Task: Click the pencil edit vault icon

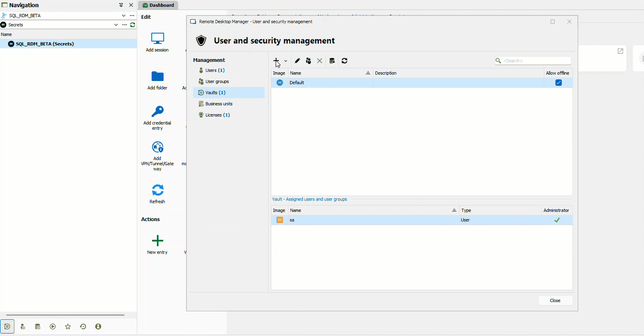Action: 297,61
